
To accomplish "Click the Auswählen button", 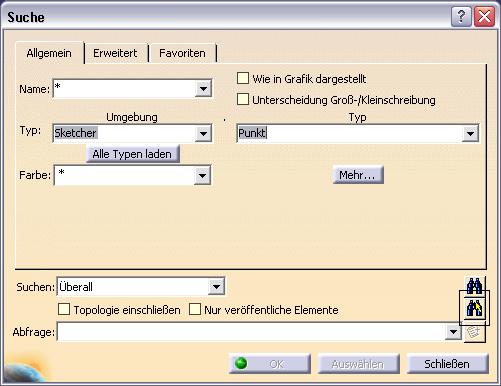I will pos(358,364).
